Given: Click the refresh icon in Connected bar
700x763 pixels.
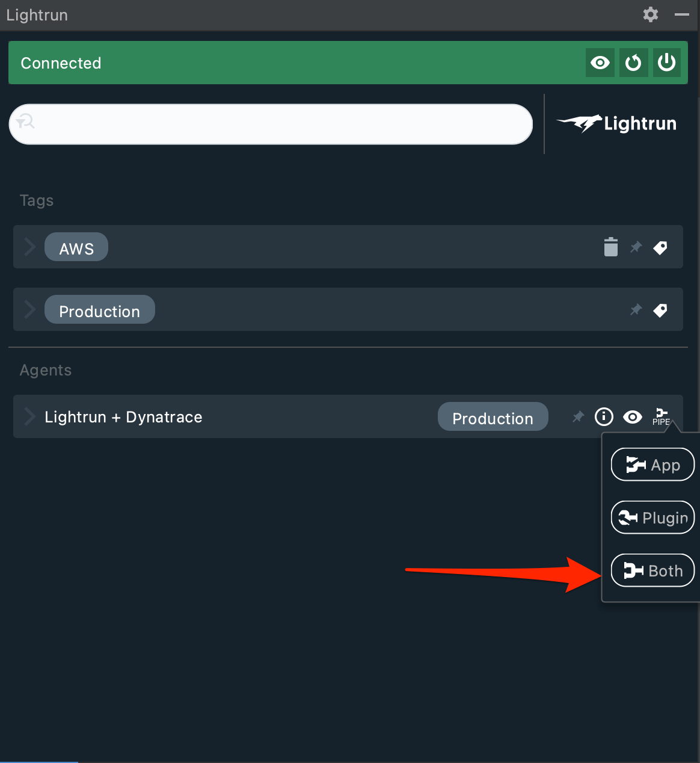Looking at the screenshot, I should tap(633, 63).
